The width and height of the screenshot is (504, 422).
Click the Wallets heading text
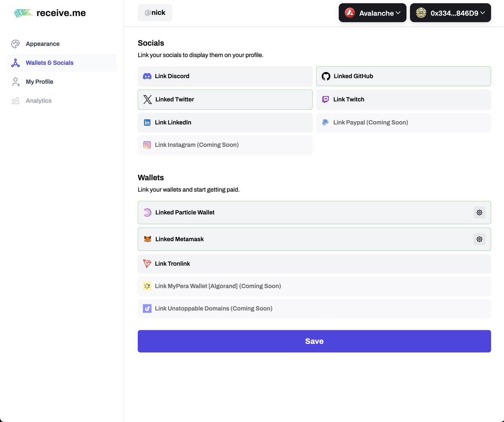click(x=151, y=178)
